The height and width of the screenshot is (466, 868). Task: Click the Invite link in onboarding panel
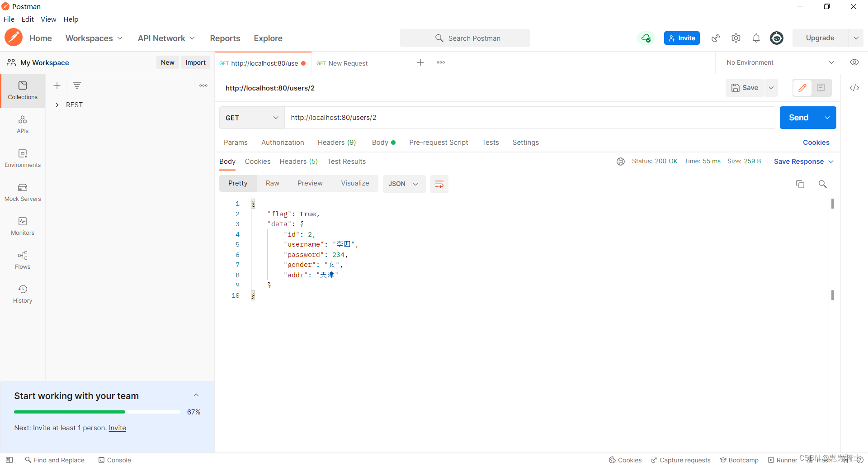click(118, 428)
